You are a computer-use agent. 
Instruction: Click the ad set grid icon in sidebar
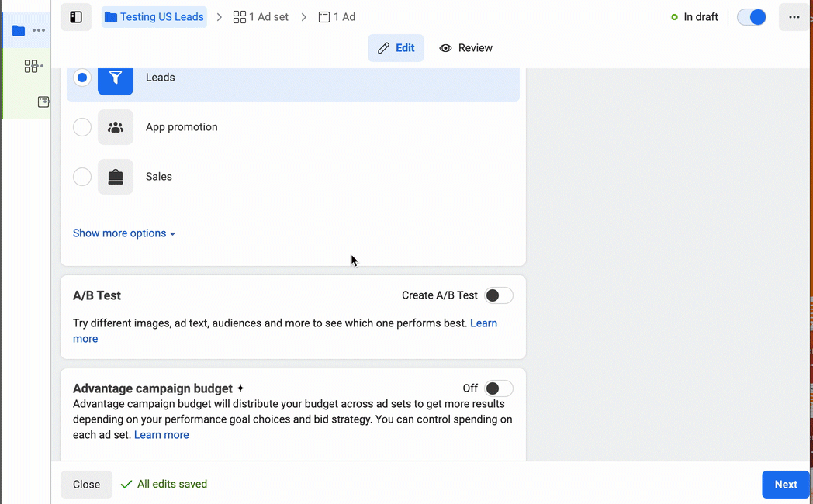[31, 67]
